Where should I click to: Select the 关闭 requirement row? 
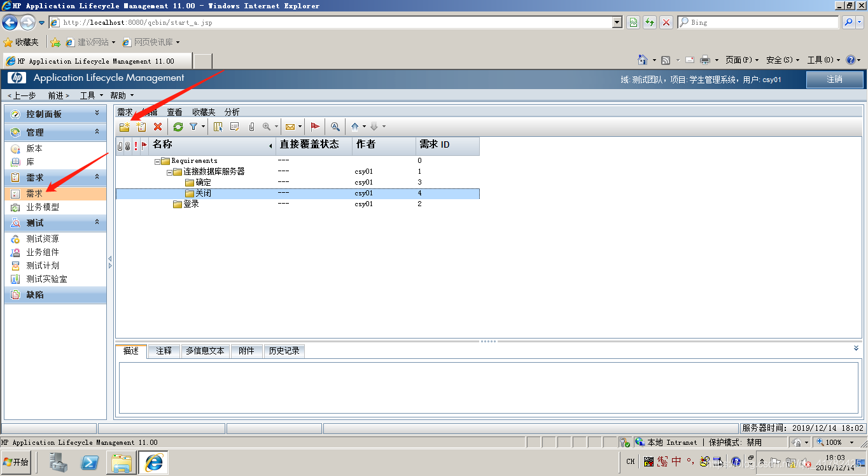click(297, 193)
